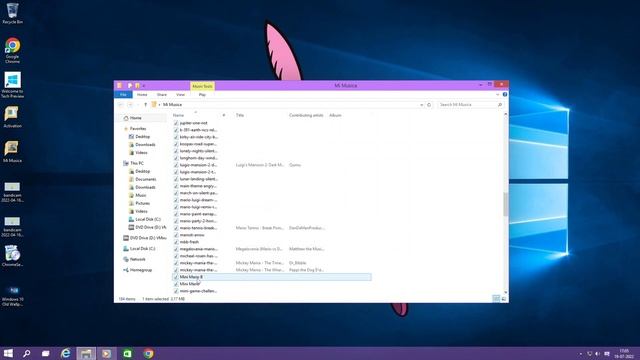Screen dimensions: 640x360
Task: Select the lonely-nights-silent file
Action: tap(198, 151)
